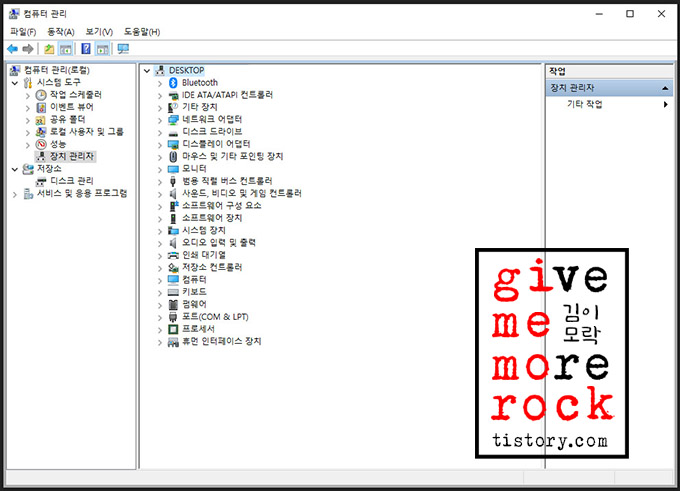This screenshot has width=680, height=491.
Task: Toggle the Show/Hide action pane icon
Action: (x=103, y=49)
